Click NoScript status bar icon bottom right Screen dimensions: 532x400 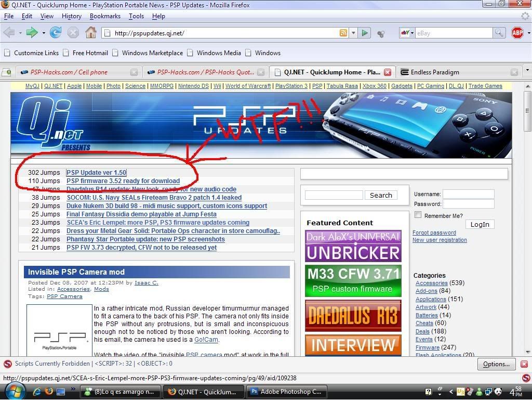coord(526,378)
